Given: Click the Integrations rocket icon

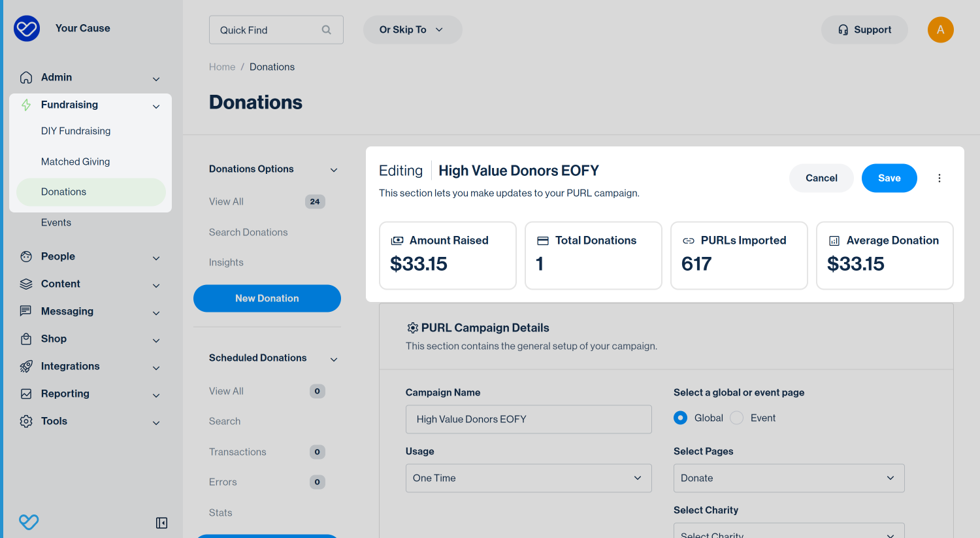Looking at the screenshot, I should (x=26, y=367).
